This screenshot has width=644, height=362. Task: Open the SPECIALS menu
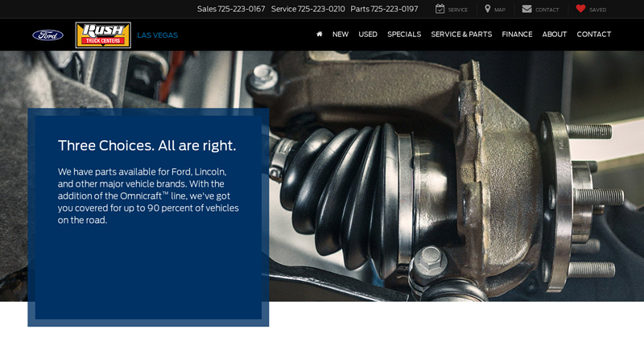click(x=404, y=35)
